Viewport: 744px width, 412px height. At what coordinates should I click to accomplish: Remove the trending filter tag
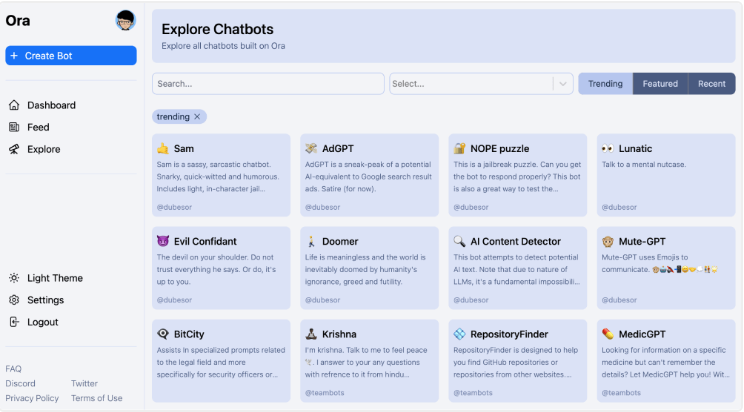[197, 117]
